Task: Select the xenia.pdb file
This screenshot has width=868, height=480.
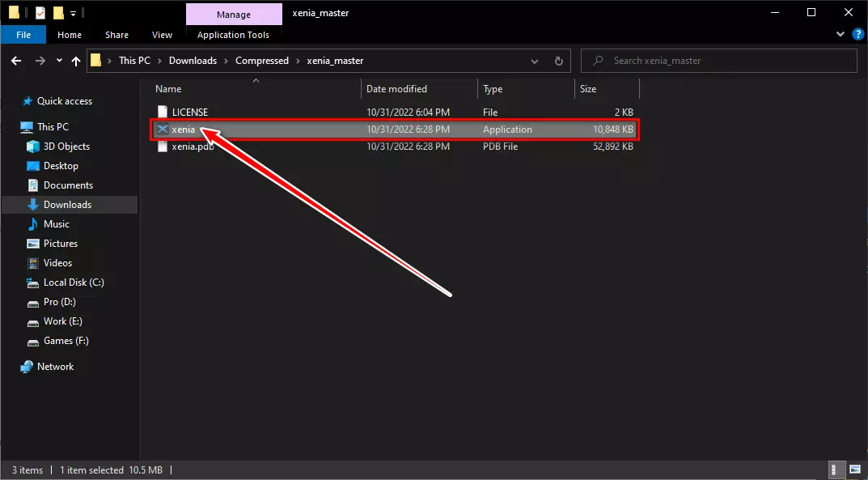Action: (x=193, y=147)
